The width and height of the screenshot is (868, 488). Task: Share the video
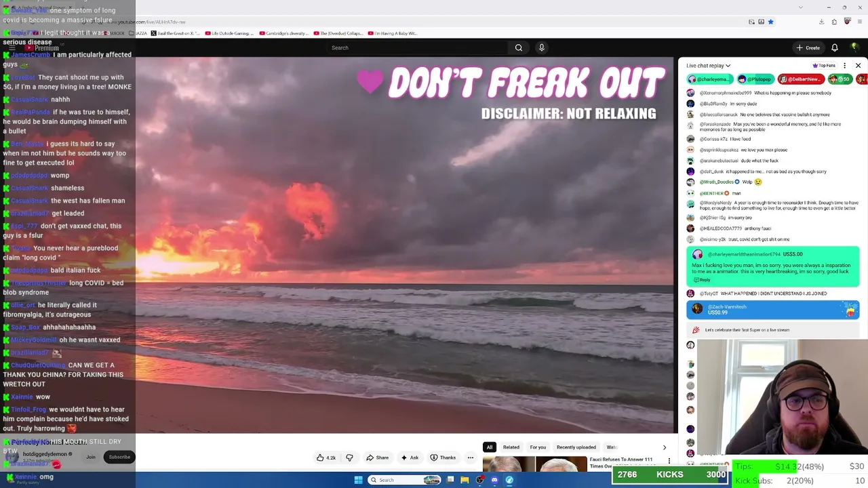[x=377, y=457]
